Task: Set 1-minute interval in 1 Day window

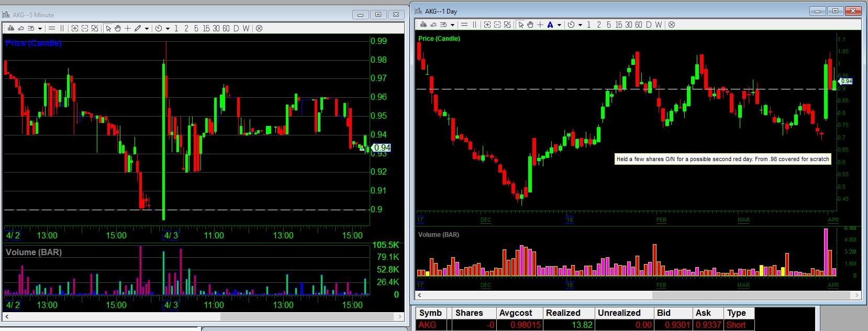Action: (x=589, y=25)
